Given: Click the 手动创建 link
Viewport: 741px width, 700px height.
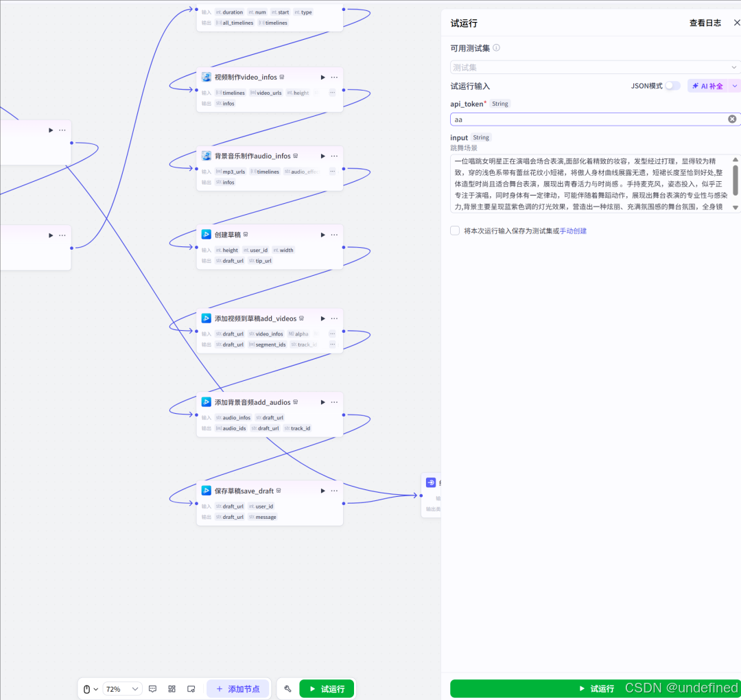Looking at the screenshot, I should pos(573,231).
